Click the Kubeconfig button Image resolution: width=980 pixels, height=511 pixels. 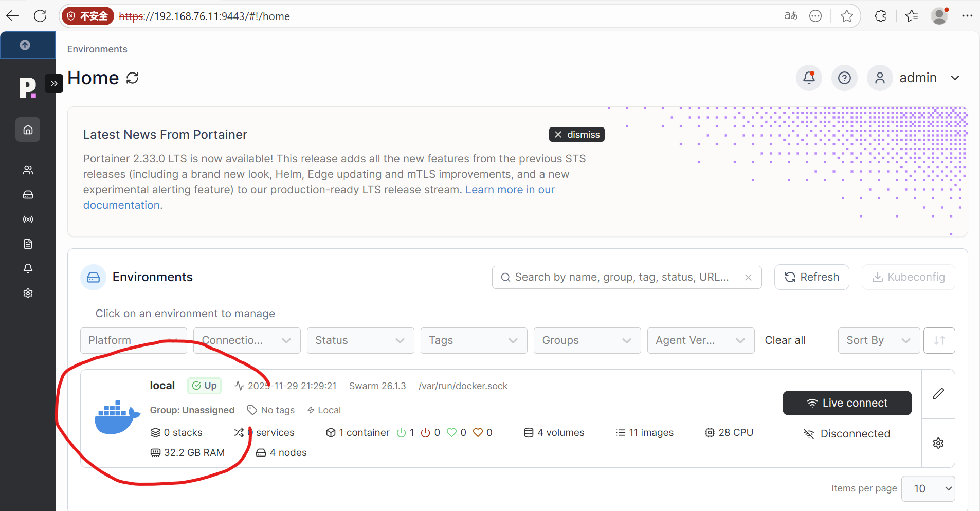click(909, 277)
